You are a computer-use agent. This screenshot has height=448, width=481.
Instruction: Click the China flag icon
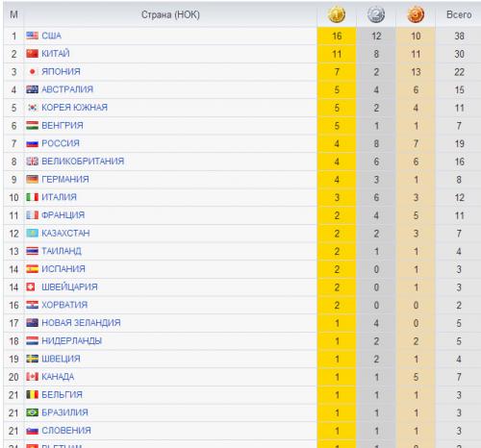(x=32, y=54)
